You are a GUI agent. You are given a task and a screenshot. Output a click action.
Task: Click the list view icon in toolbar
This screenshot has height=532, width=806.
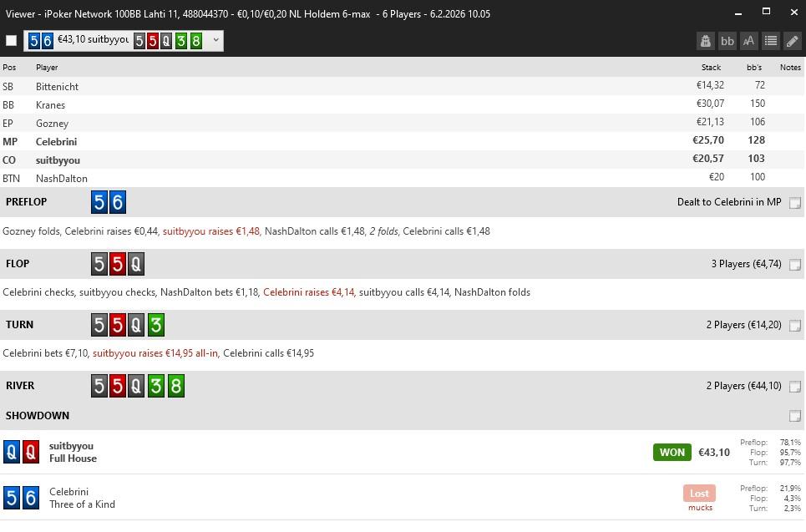pos(771,41)
